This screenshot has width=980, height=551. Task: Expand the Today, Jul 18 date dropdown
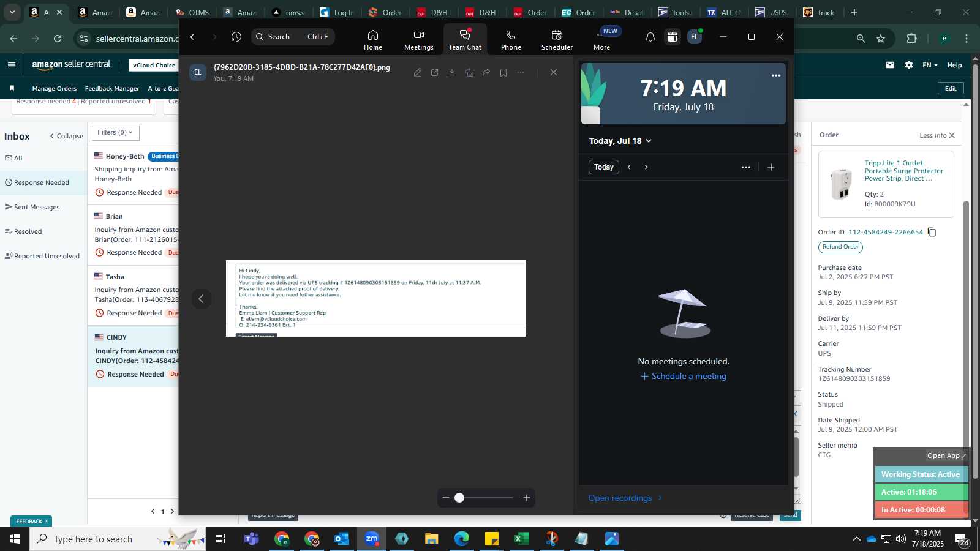coord(620,141)
